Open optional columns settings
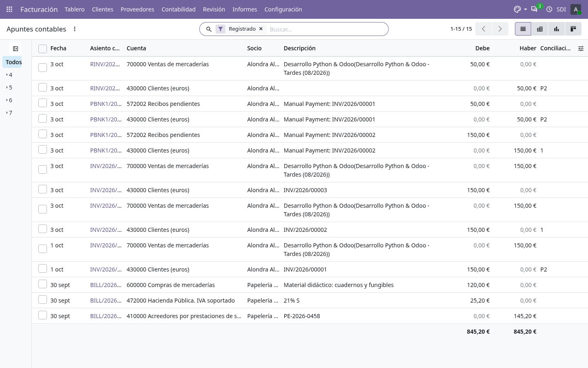 pos(581,48)
